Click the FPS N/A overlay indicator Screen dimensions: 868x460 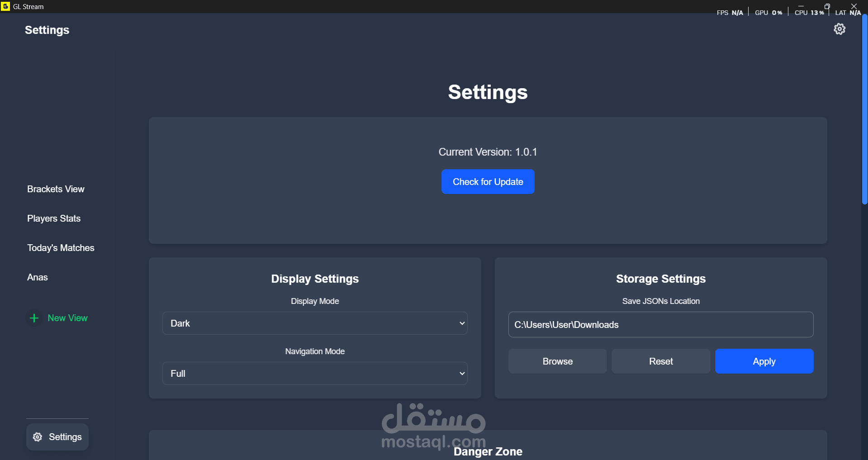coord(730,13)
